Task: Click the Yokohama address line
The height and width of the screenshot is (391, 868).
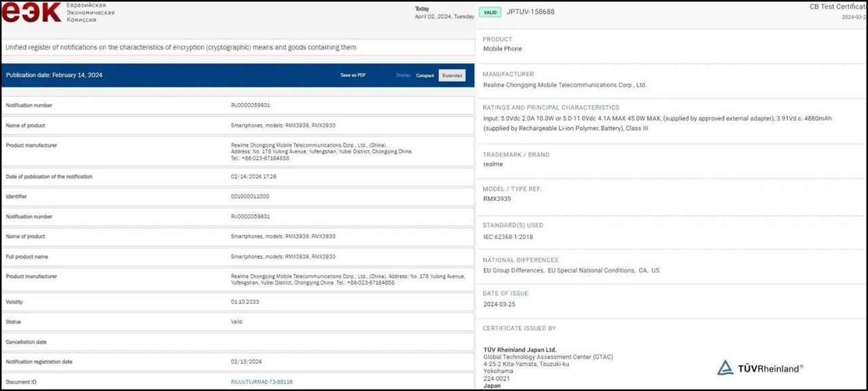Action: tap(498, 371)
